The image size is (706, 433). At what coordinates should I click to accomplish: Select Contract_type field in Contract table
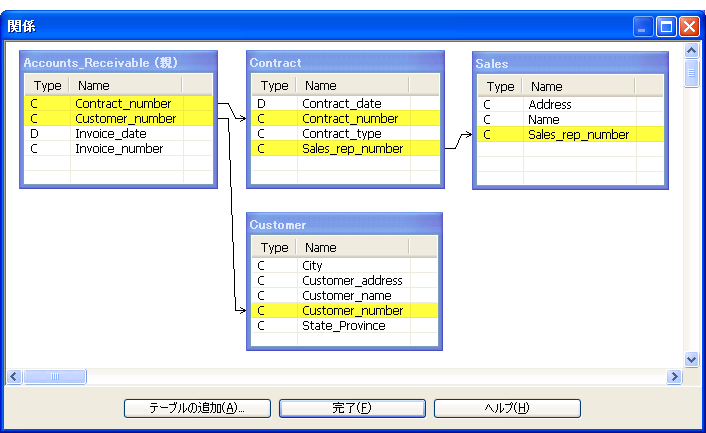(341, 134)
